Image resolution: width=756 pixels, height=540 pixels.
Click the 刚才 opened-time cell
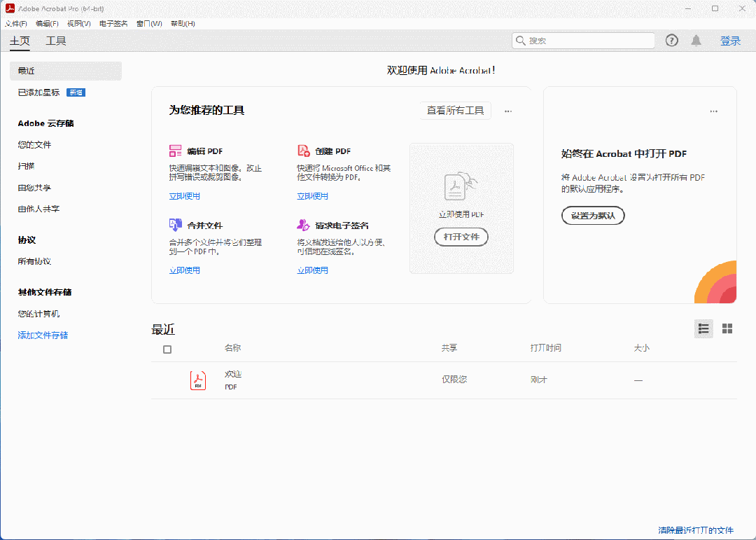[538, 380]
